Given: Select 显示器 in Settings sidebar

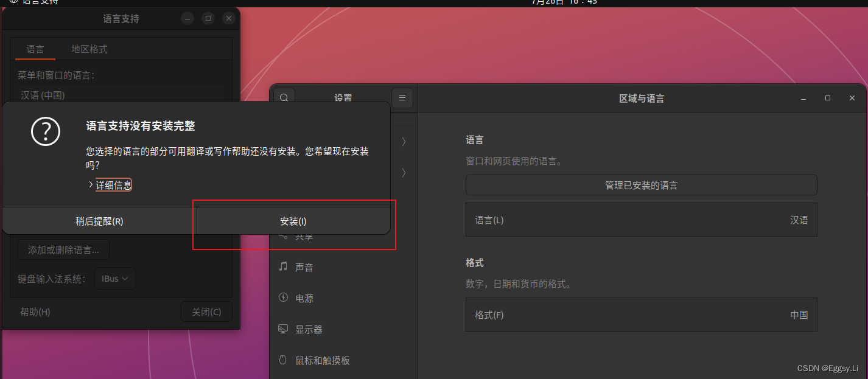Looking at the screenshot, I should coord(343,329).
